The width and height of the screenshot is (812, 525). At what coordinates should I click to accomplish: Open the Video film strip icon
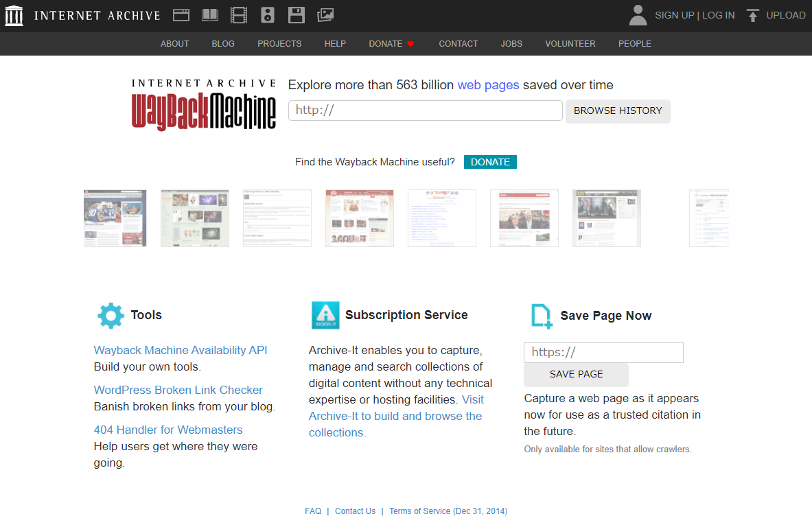point(239,15)
